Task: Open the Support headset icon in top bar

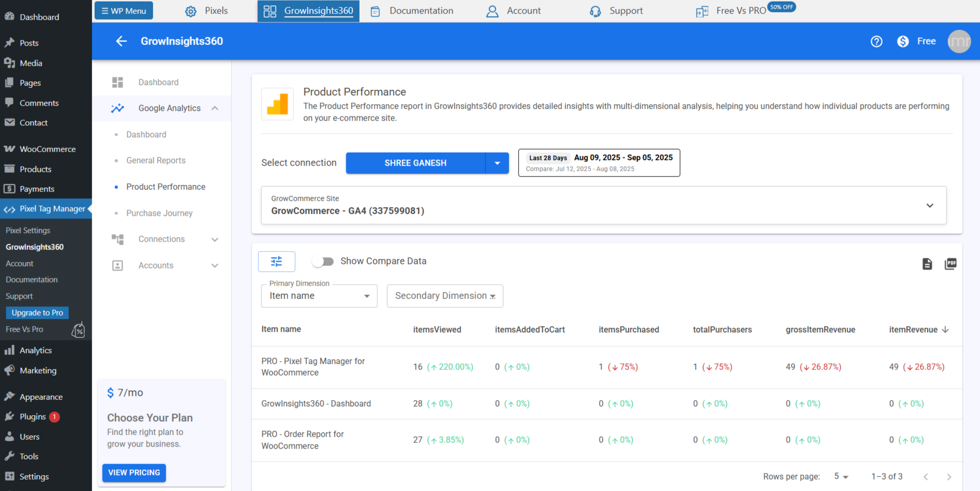Action: 595,10
